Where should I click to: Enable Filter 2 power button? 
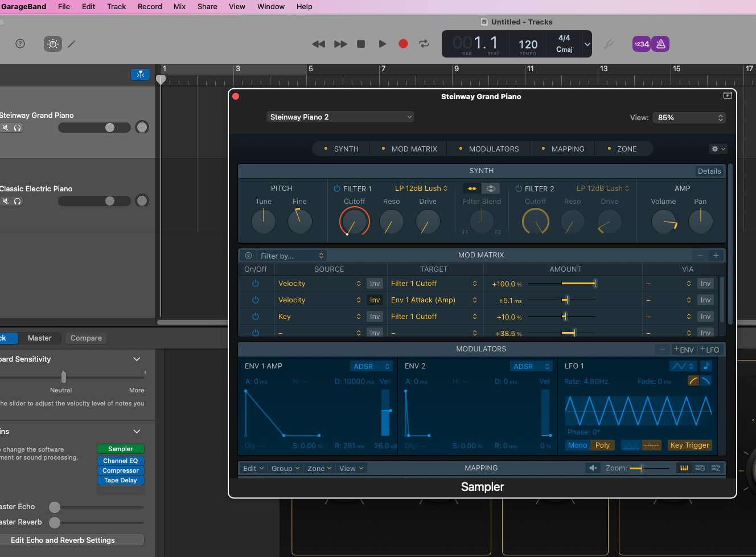(x=518, y=189)
